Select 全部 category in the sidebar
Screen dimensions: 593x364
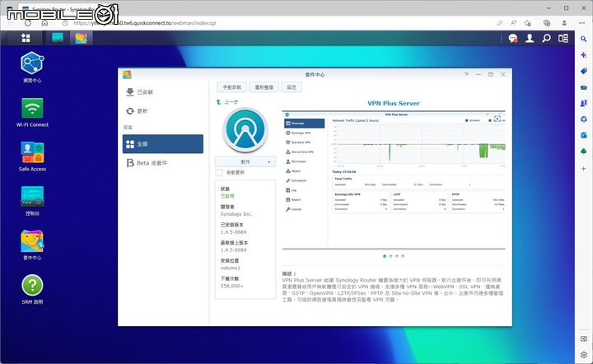tap(162, 143)
